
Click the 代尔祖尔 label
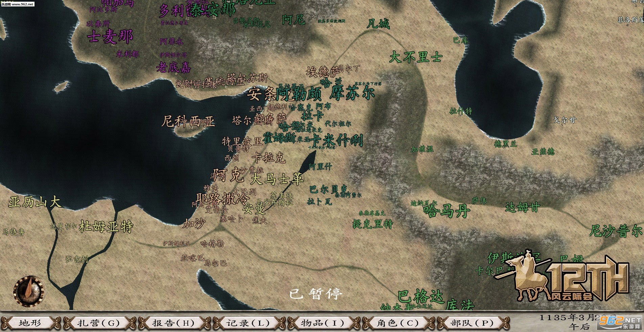pos(338,124)
